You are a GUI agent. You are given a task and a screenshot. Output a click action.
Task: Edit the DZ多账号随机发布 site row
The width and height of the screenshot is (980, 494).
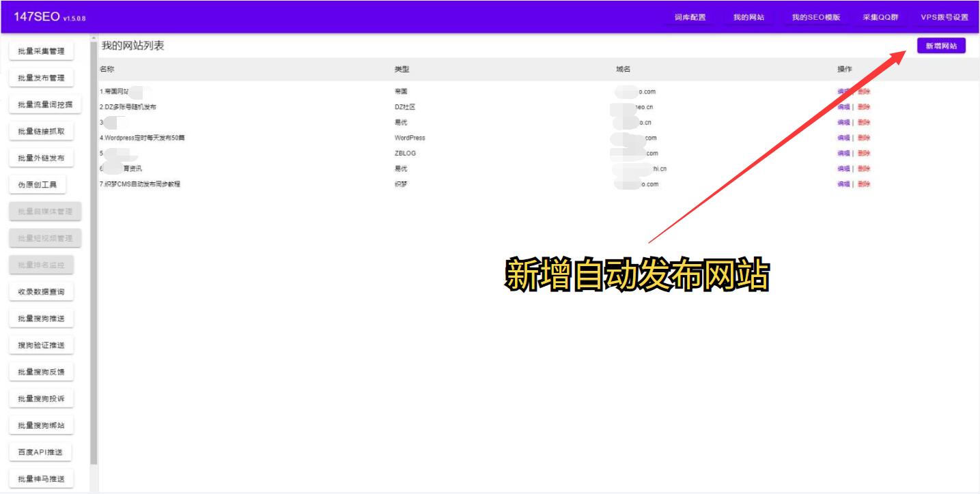844,107
